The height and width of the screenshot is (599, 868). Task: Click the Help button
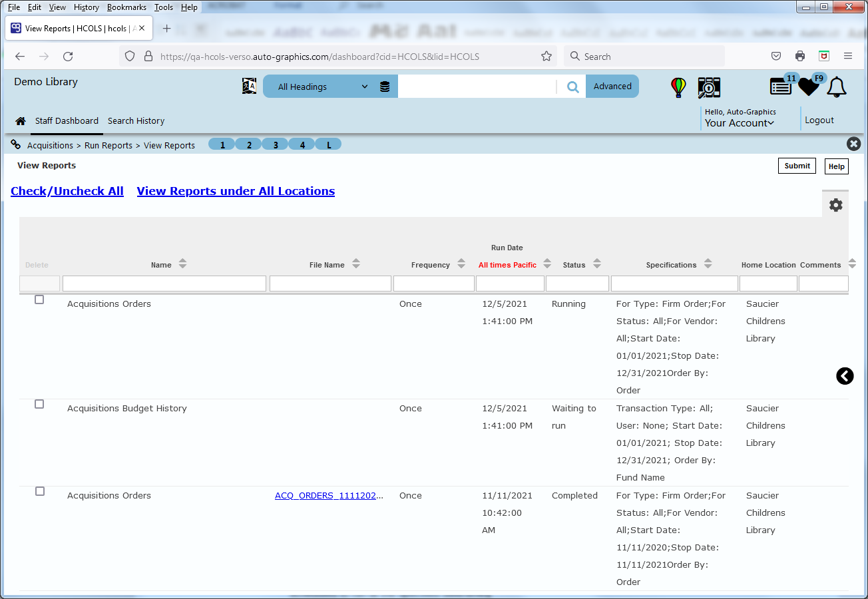tap(837, 166)
